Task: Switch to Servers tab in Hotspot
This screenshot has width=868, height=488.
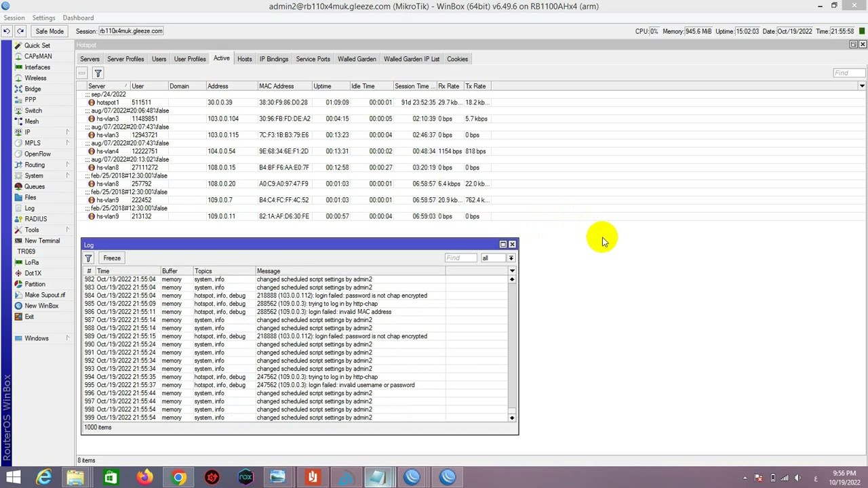Action: point(90,59)
